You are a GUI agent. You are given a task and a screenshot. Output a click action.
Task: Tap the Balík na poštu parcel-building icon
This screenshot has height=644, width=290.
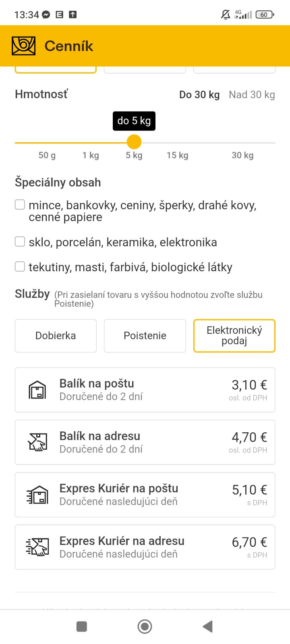(x=37, y=390)
